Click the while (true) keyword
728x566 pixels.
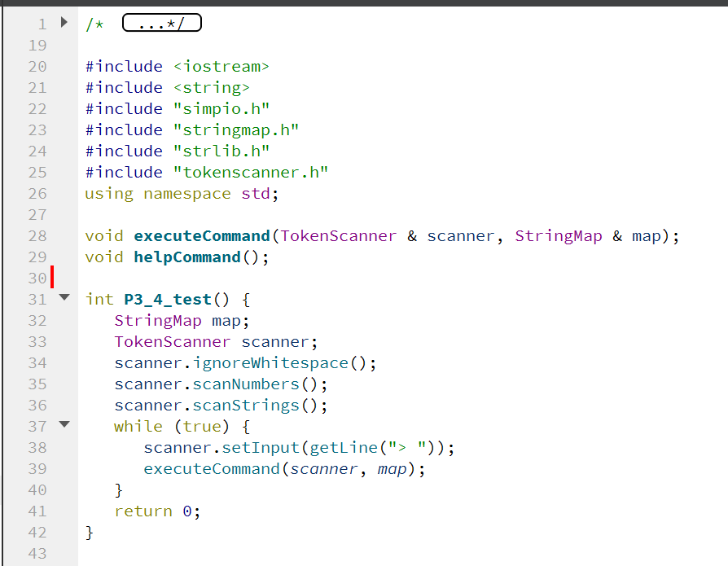click(x=138, y=425)
